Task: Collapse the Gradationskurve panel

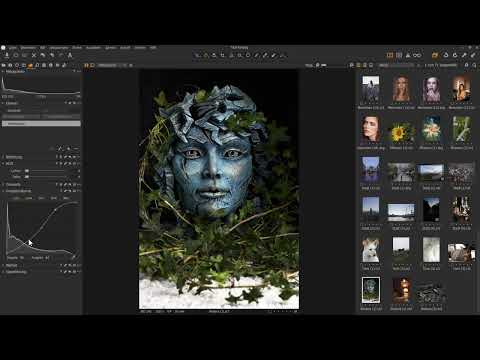Action: (3, 191)
